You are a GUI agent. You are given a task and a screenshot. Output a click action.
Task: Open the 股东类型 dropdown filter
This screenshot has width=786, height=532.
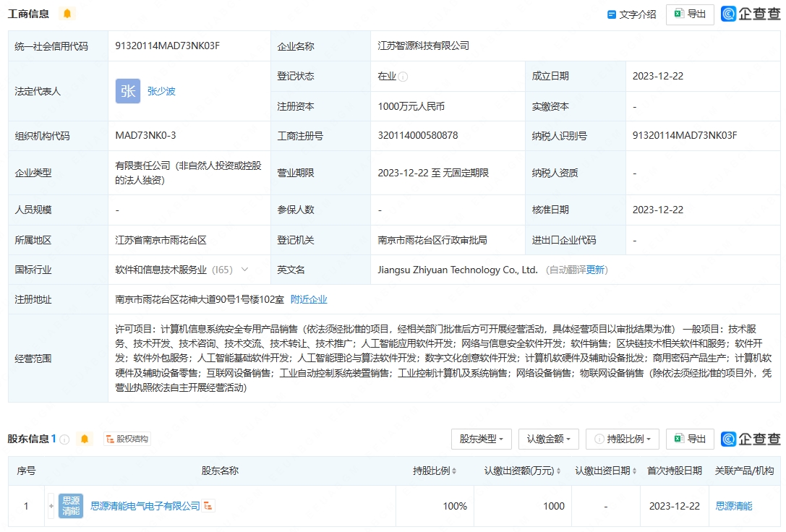click(482, 439)
